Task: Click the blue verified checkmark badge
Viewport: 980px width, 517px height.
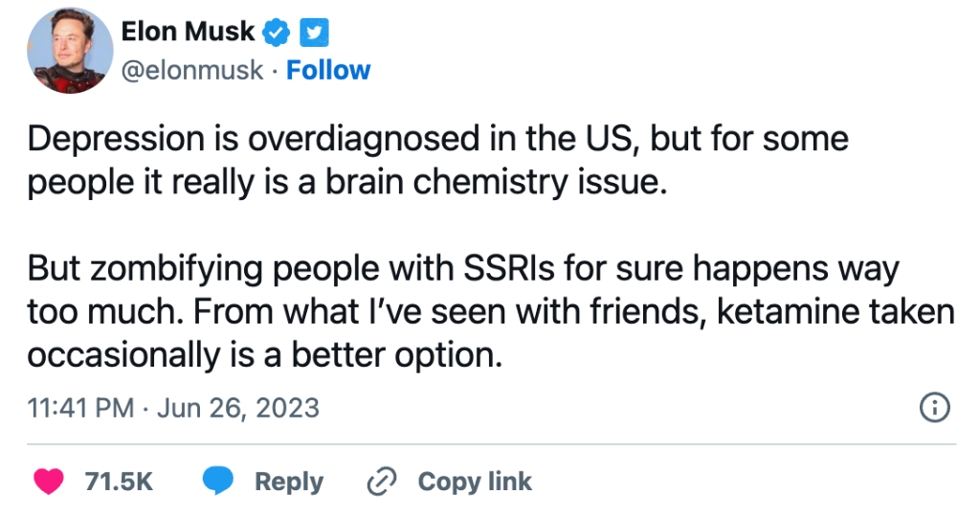Action: (x=277, y=34)
